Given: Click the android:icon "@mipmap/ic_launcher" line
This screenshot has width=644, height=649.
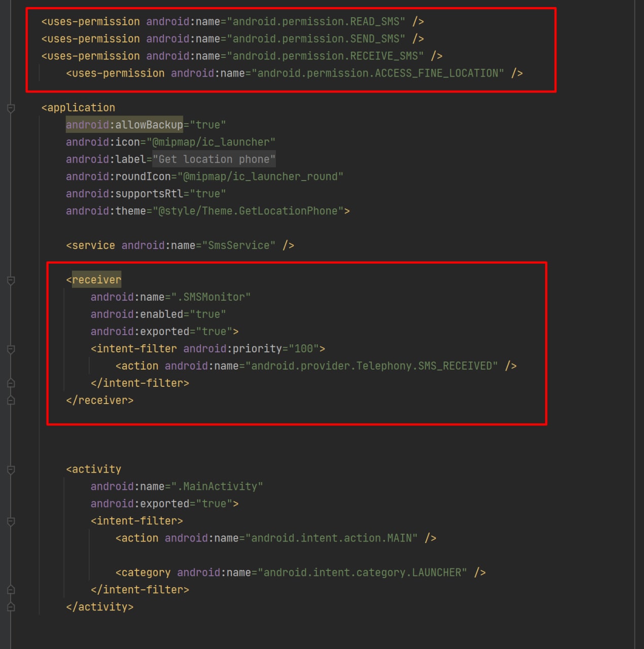Looking at the screenshot, I should pyautogui.click(x=170, y=142).
